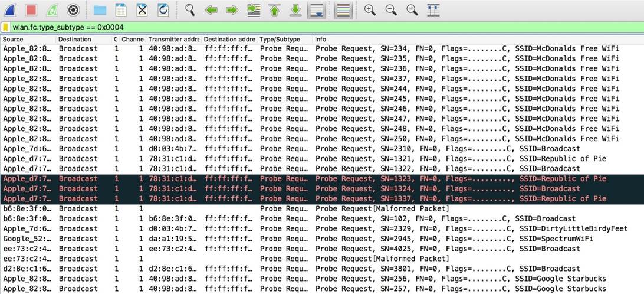644x294 pixels.
Task: Open display filter bookmark menu
Action: 6,27
